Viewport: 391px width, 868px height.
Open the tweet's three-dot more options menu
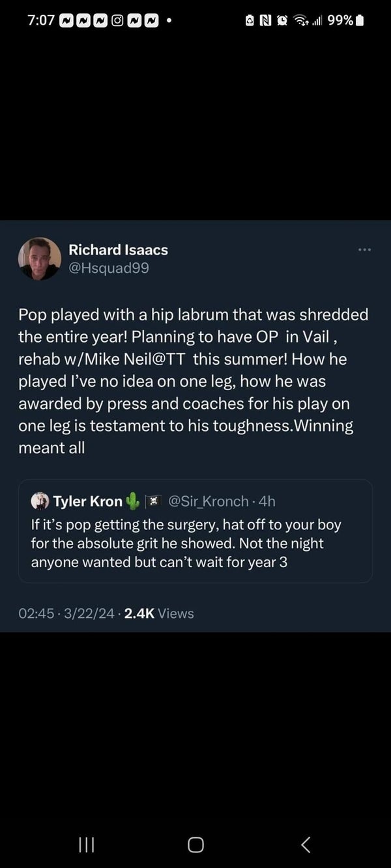pyautogui.click(x=364, y=249)
